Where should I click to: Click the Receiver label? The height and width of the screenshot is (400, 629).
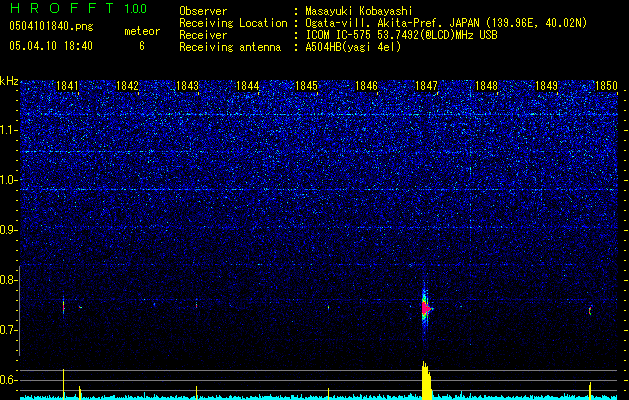coord(203,35)
